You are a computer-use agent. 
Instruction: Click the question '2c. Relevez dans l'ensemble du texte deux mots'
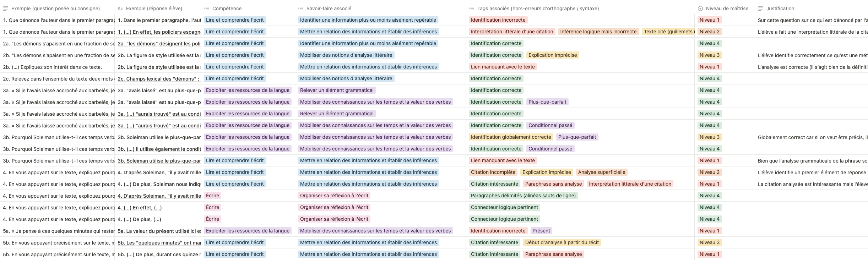57,79
